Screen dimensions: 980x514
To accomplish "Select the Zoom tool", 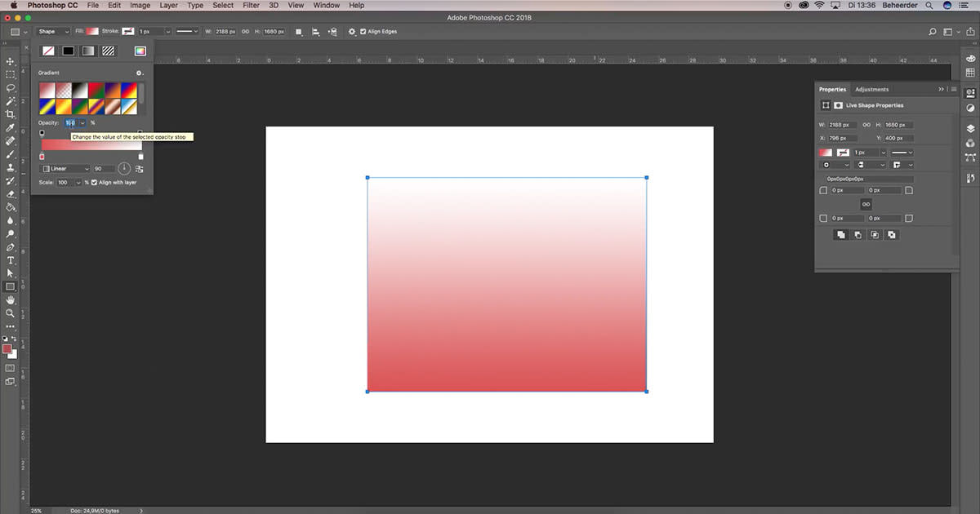I will click(x=11, y=313).
